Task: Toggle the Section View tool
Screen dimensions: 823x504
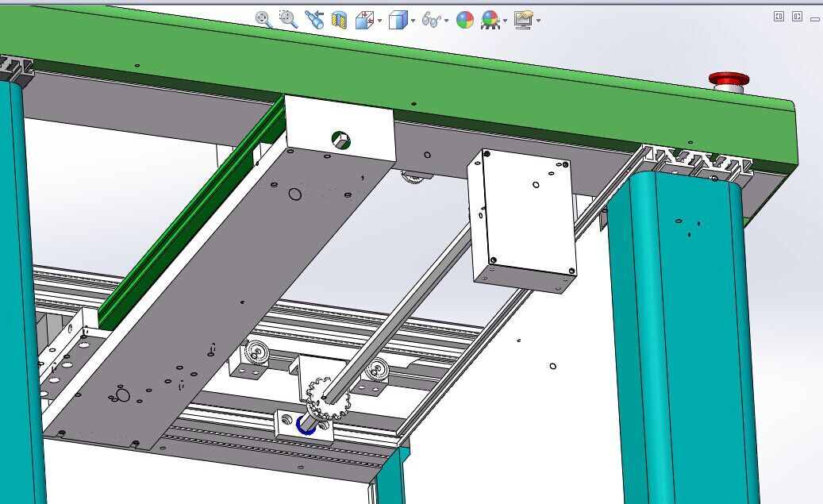Action: coord(340,21)
